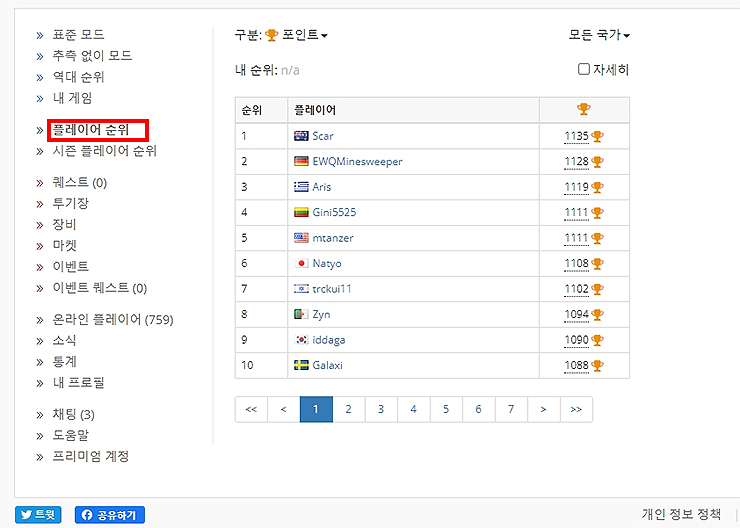Click trophy icon in table header

584,109
